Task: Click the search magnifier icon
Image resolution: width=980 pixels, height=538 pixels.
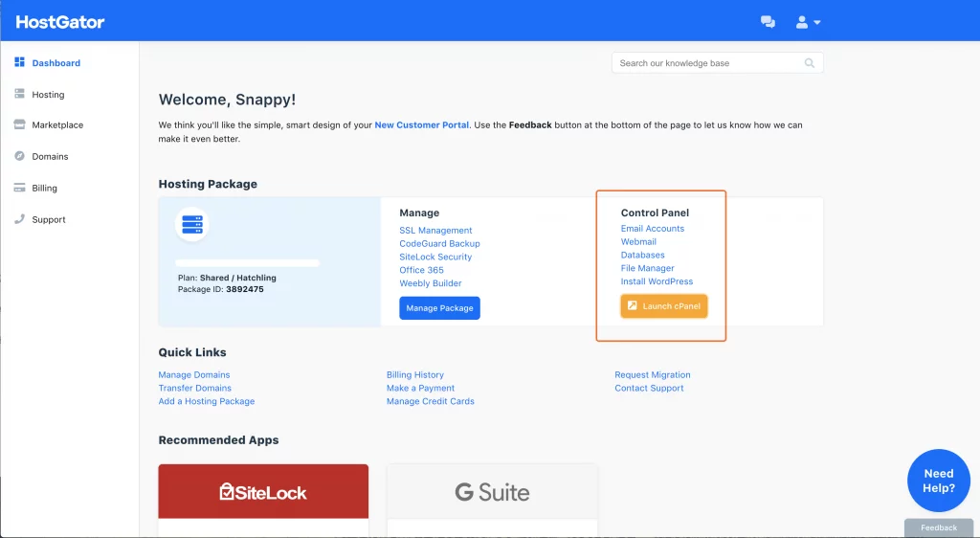Action: click(x=810, y=63)
